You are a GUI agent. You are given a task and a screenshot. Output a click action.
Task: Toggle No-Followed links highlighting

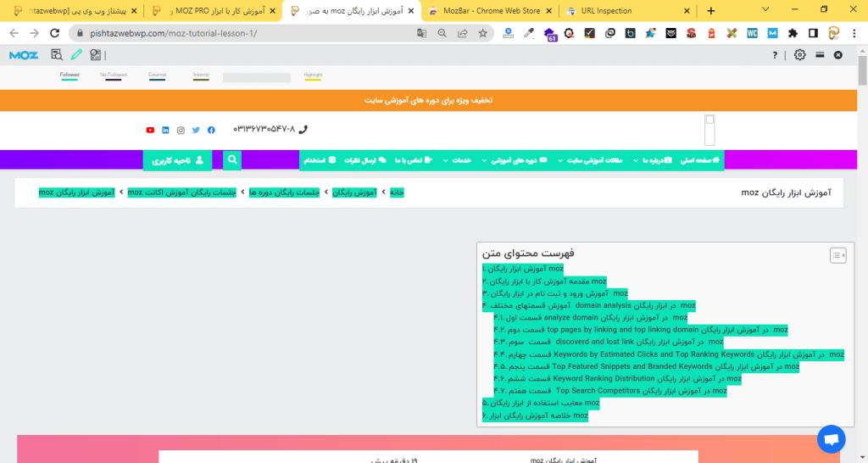(x=113, y=75)
